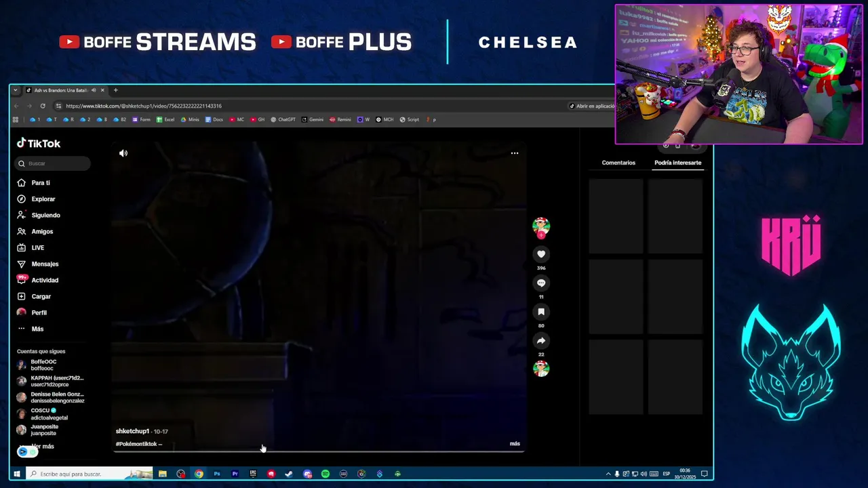Open a new browser tab
The width and height of the screenshot is (868, 488).
tap(115, 90)
